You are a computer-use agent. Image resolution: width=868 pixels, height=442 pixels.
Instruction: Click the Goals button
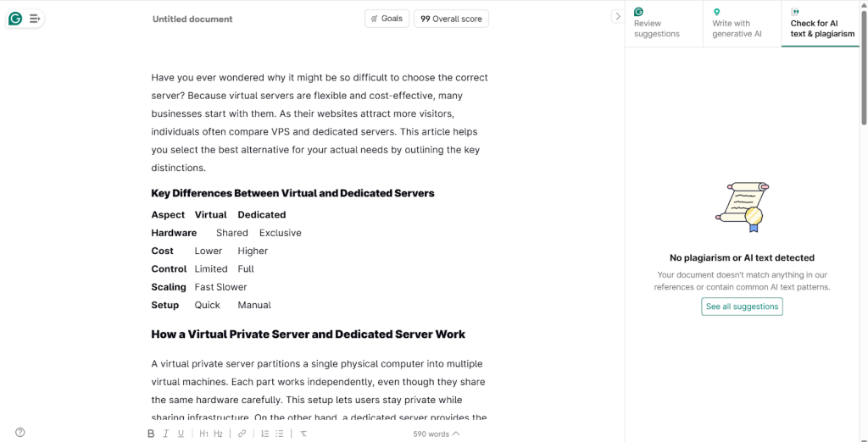click(387, 19)
